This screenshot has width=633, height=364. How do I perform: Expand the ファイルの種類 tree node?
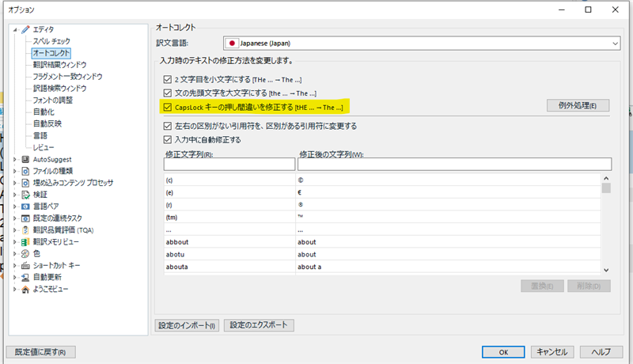coord(15,171)
